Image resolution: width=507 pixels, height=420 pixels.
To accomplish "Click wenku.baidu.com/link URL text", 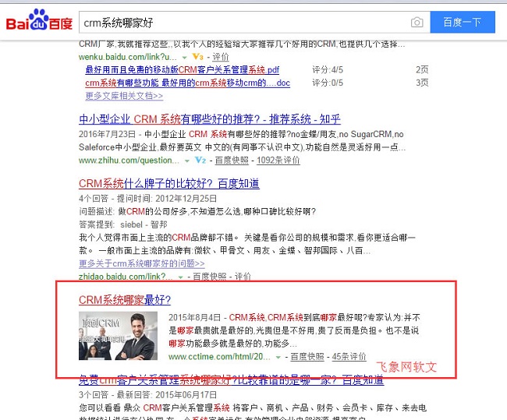I will tap(128, 57).
